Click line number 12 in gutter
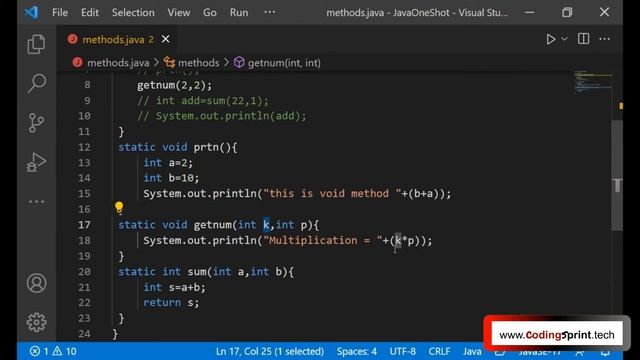This screenshot has width=640, height=360. (84, 147)
